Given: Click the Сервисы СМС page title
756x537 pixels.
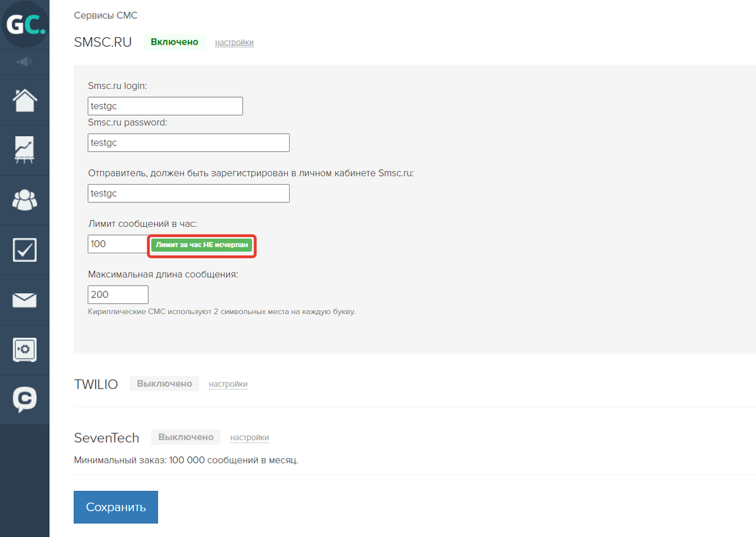Looking at the screenshot, I should [105, 14].
